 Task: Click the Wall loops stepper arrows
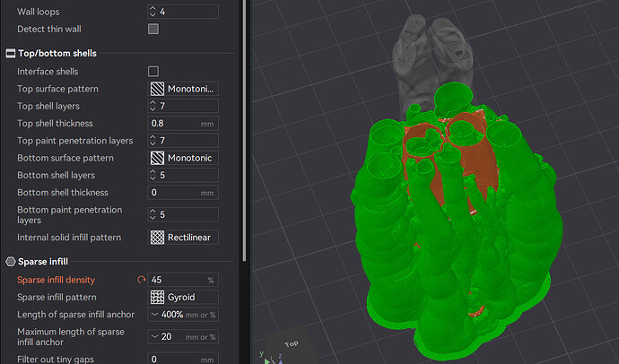[x=153, y=12]
